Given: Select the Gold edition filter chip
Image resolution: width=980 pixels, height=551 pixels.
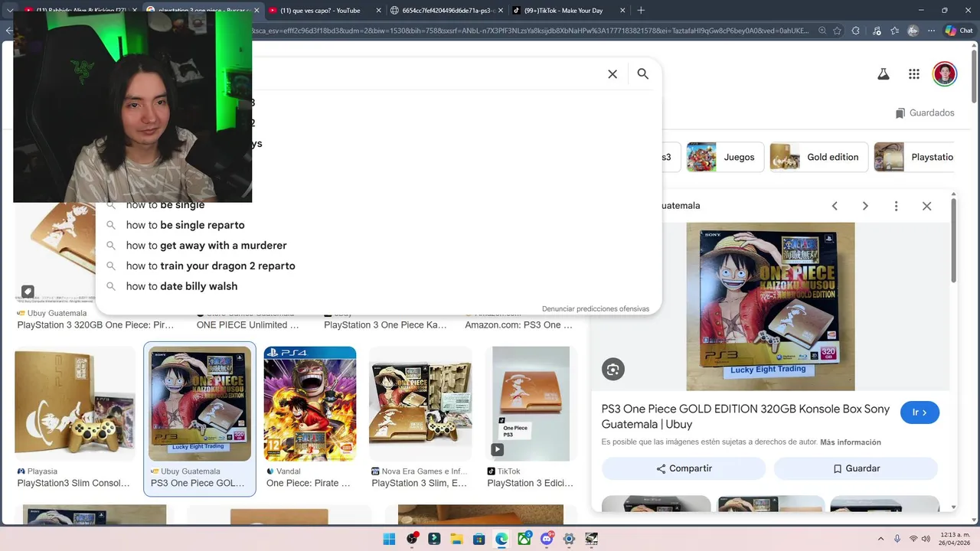Looking at the screenshot, I should 818,157.
